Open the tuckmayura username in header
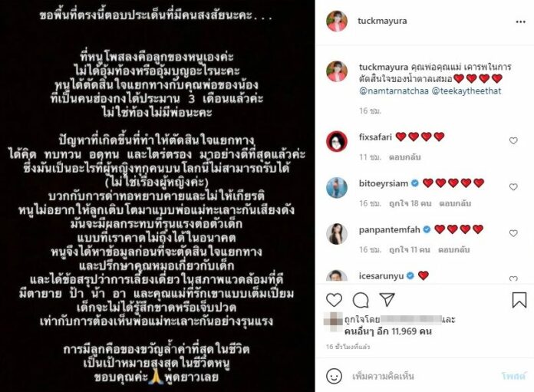The height and width of the screenshot is (392, 534). tap(382, 21)
